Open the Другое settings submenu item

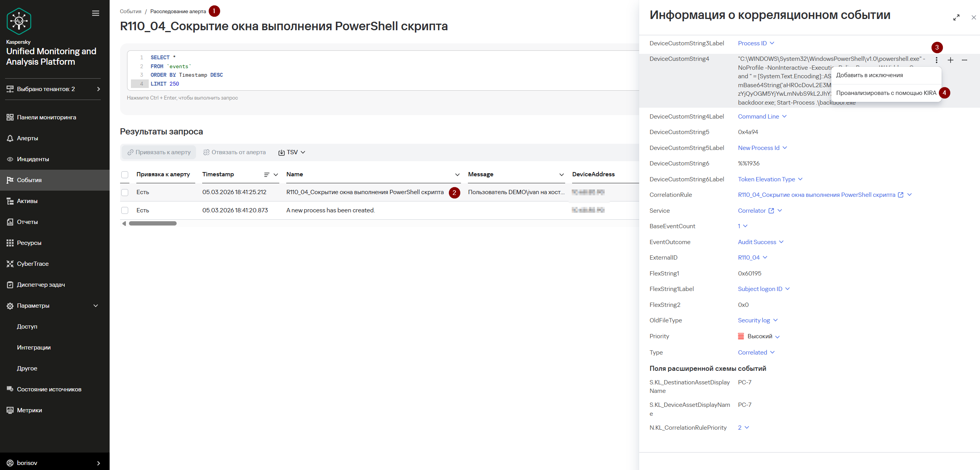point(27,368)
